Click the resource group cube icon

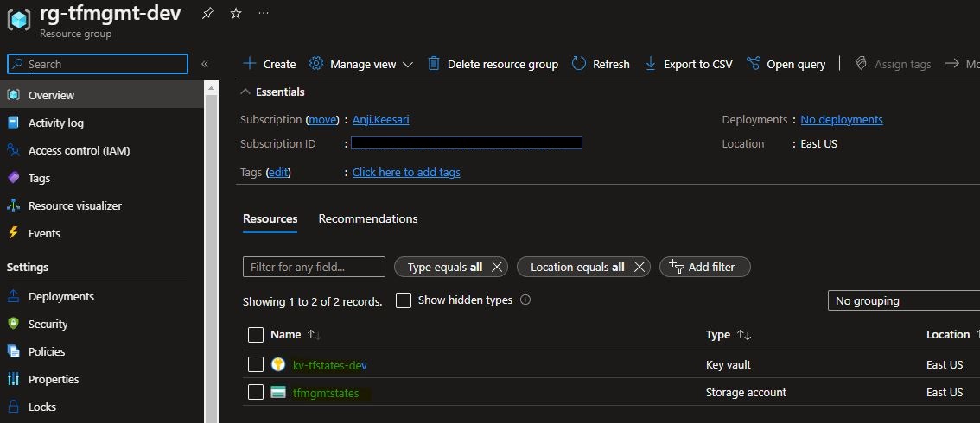point(19,20)
